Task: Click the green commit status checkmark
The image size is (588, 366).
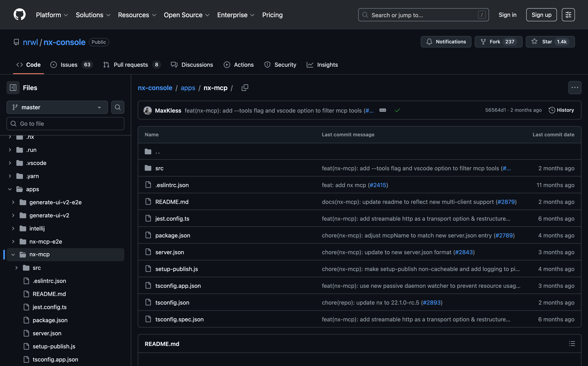Action: [397, 110]
